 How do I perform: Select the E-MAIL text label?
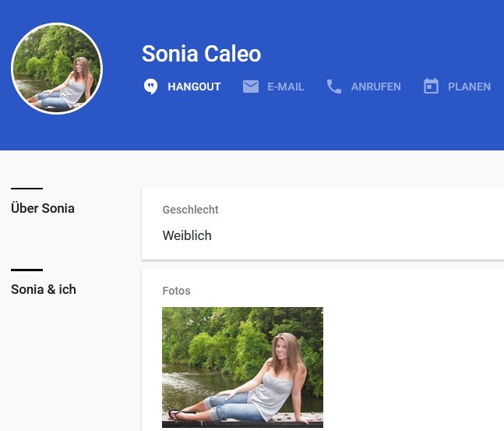[285, 87]
